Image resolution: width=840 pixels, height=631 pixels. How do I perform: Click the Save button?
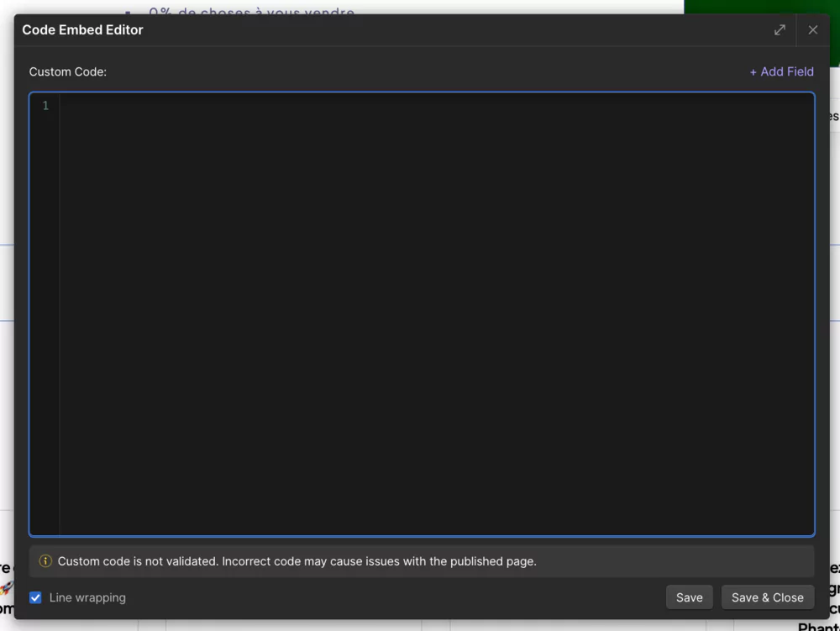(x=689, y=597)
